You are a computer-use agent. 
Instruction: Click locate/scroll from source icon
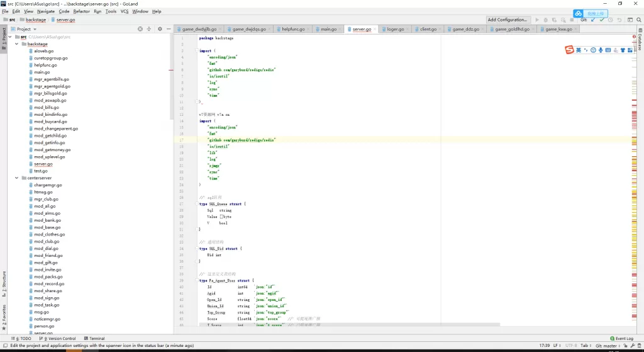[x=140, y=29]
